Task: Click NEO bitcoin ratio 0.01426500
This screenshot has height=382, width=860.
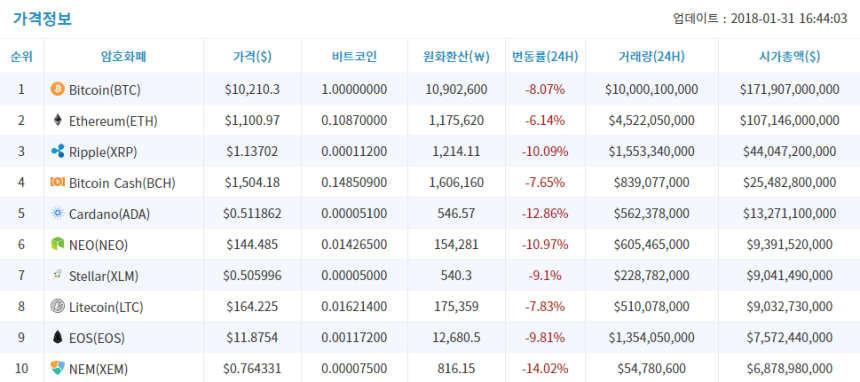Action: (354, 244)
